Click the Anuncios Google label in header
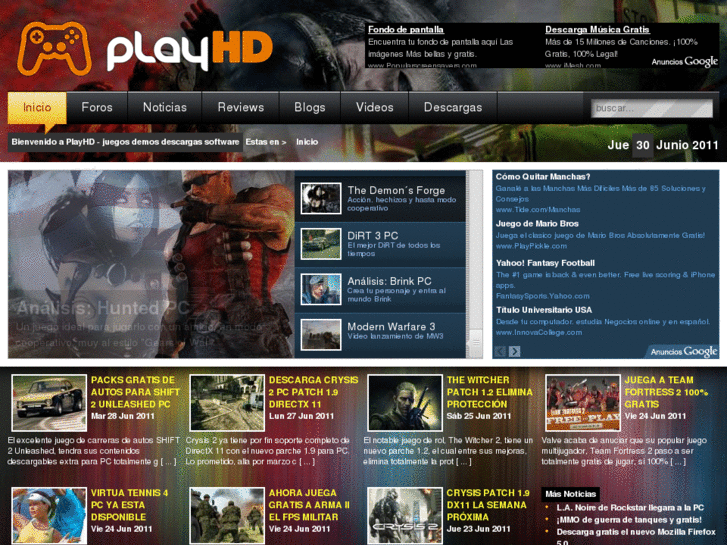Viewport: 727px width, 545px height. click(684, 61)
